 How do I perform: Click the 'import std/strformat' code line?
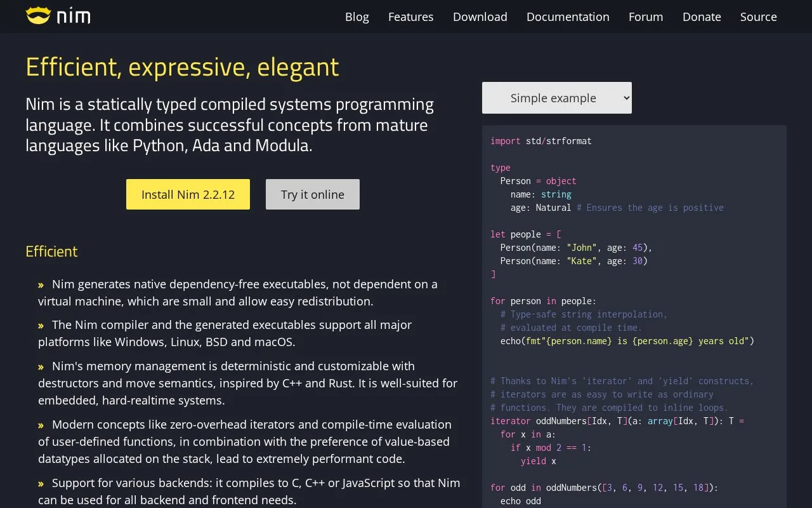[541, 141]
